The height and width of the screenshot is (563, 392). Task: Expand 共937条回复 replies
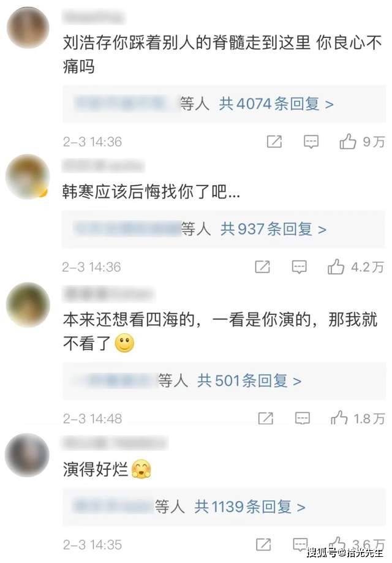point(273,229)
